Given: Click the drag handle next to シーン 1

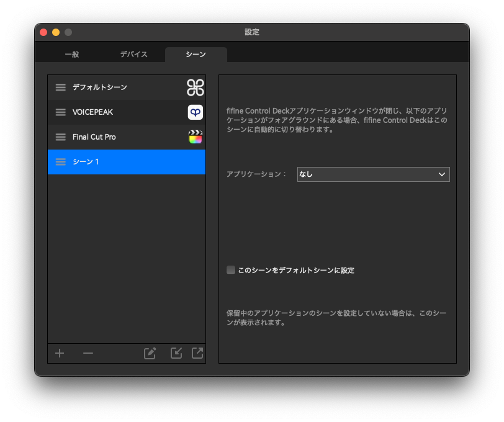Looking at the screenshot, I should tap(60, 161).
